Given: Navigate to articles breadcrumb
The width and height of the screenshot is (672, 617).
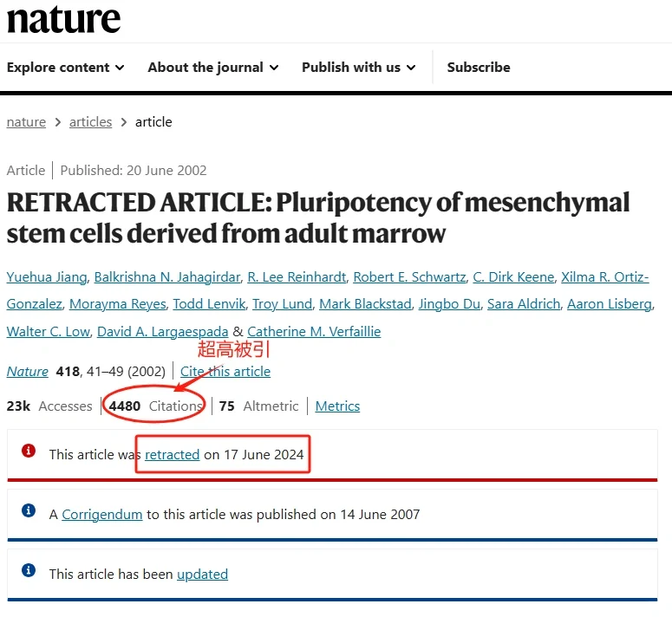Looking at the screenshot, I should [x=91, y=122].
